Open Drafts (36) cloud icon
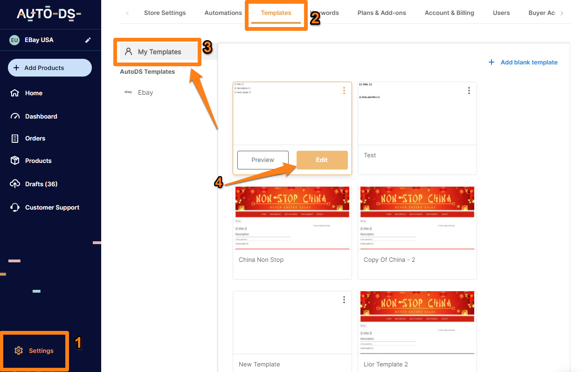The height and width of the screenshot is (372, 588). pos(15,184)
